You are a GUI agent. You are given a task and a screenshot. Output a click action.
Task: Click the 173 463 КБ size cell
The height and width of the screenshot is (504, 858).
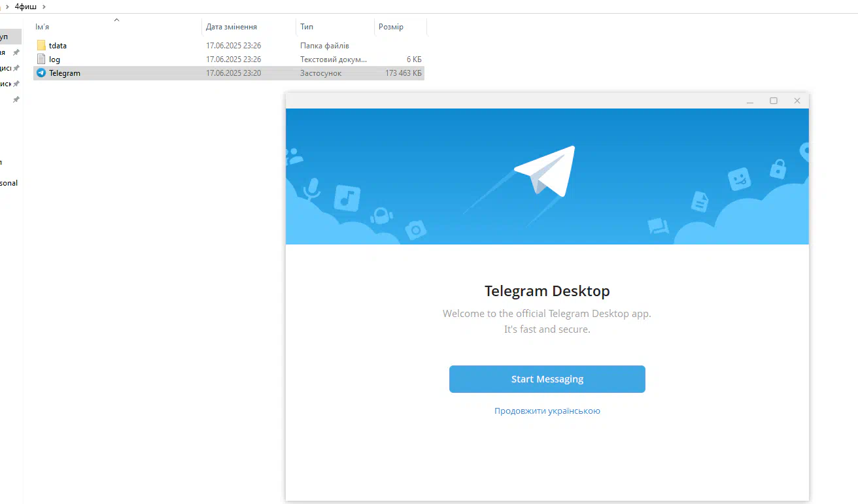click(403, 73)
